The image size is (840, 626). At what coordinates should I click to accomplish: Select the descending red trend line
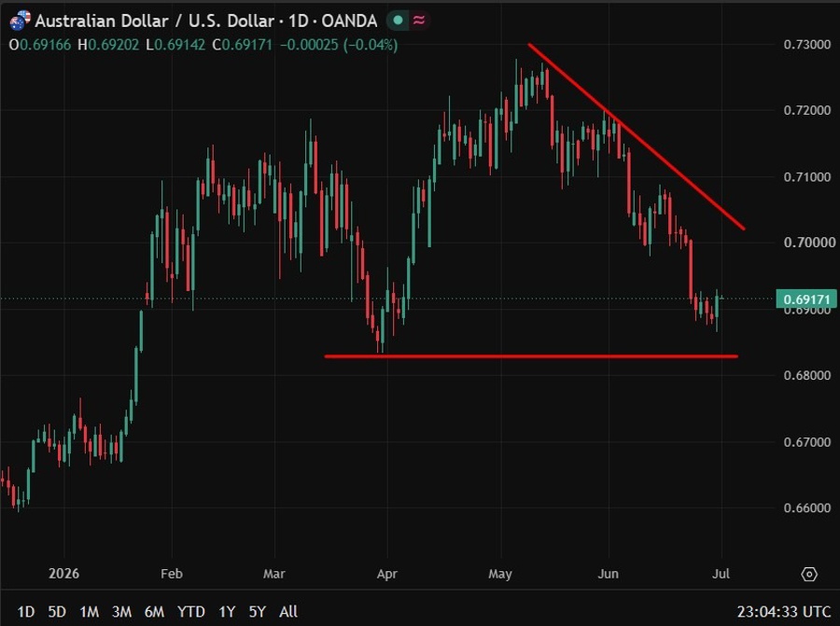636,136
